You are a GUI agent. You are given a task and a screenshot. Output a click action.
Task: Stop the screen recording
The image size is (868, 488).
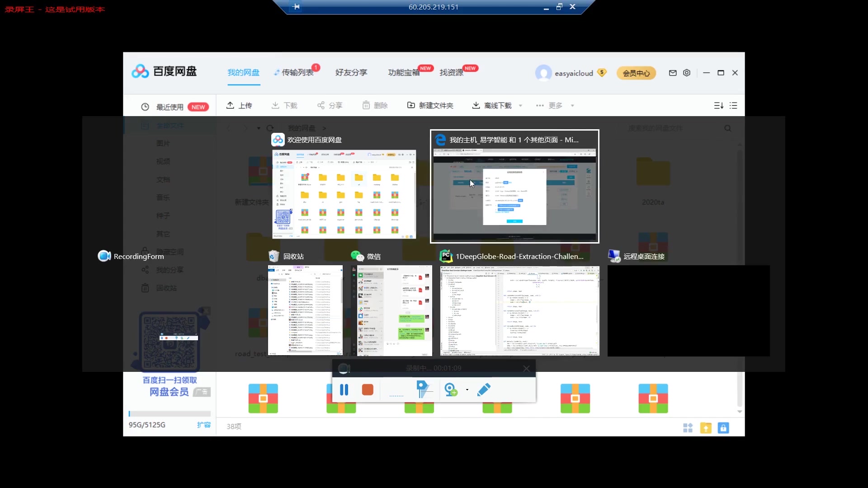pyautogui.click(x=368, y=389)
